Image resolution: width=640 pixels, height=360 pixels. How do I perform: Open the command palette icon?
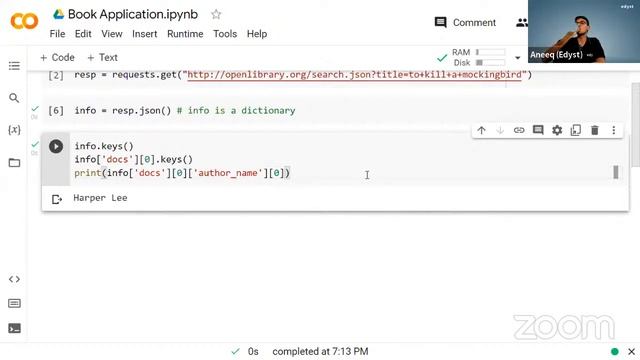14,303
